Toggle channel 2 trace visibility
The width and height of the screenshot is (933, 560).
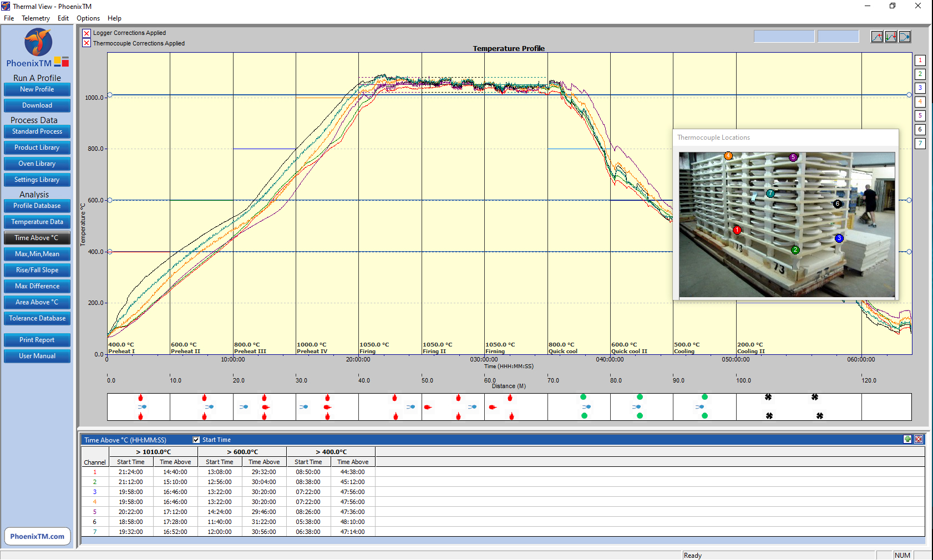click(x=920, y=74)
